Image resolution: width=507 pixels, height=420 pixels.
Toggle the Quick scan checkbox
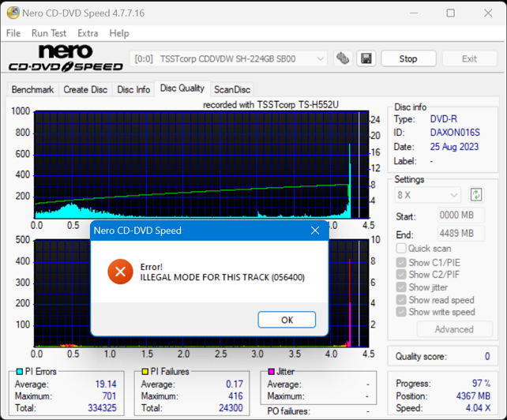401,249
